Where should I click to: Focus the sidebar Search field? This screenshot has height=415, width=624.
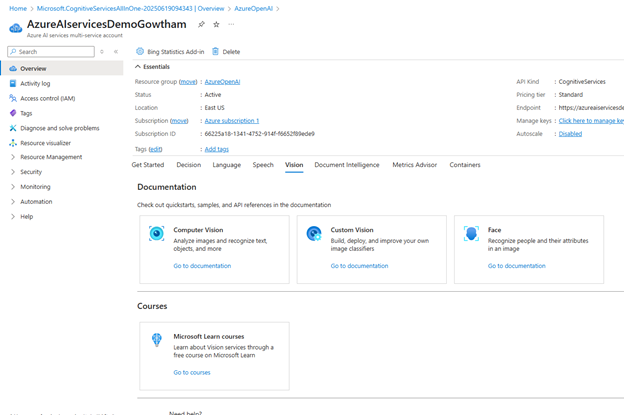click(51, 52)
